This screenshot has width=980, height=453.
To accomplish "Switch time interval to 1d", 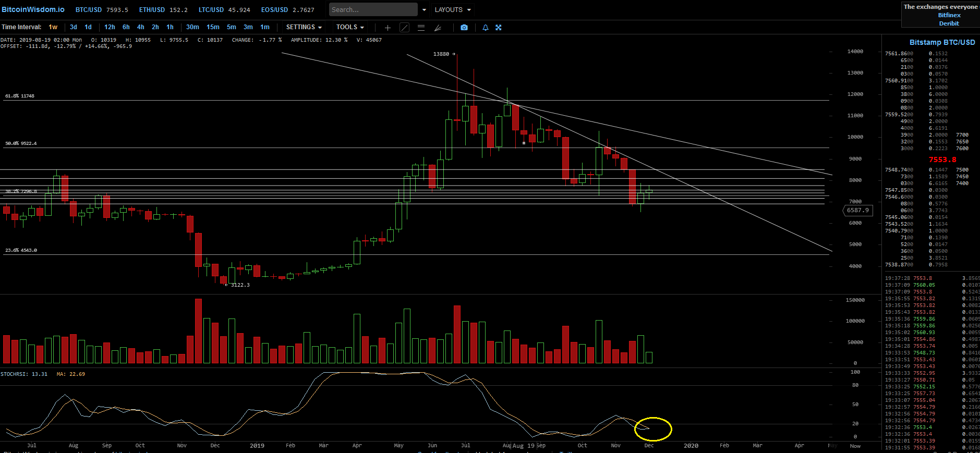I will point(88,27).
